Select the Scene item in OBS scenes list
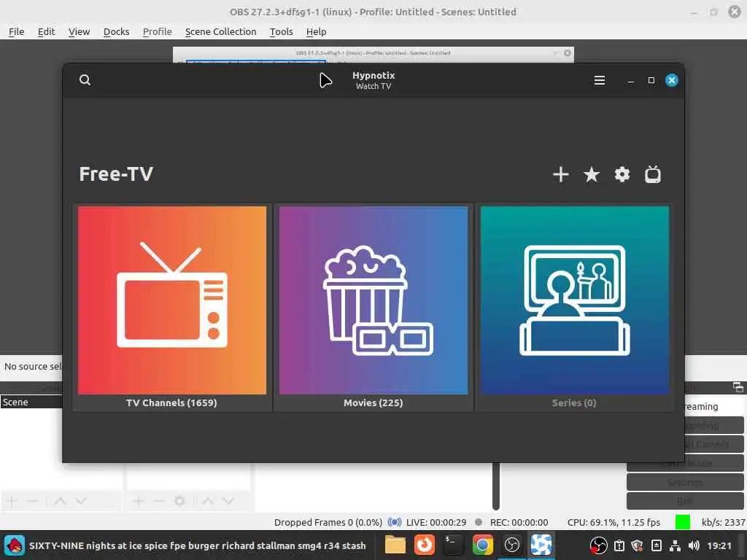The height and width of the screenshot is (560, 747). (31, 402)
